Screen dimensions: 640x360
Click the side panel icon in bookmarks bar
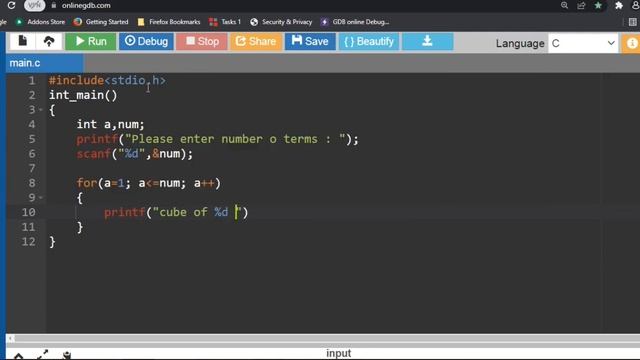(632, 22)
